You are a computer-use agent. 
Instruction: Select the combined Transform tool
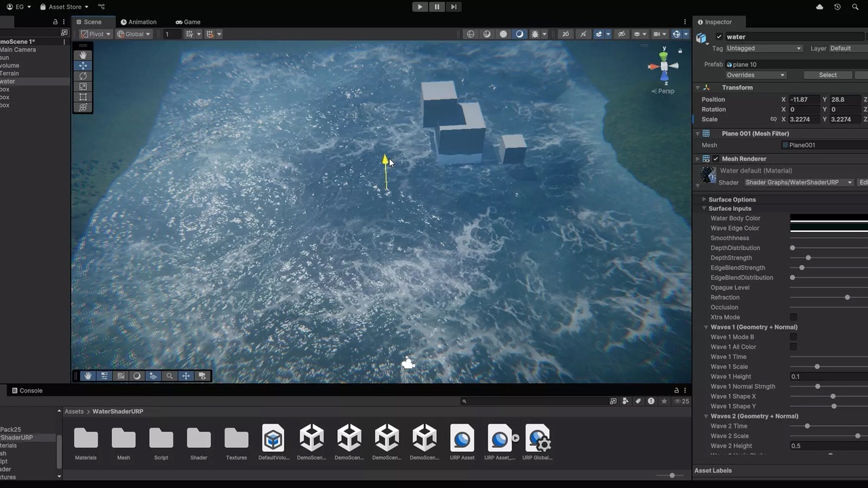point(83,107)
